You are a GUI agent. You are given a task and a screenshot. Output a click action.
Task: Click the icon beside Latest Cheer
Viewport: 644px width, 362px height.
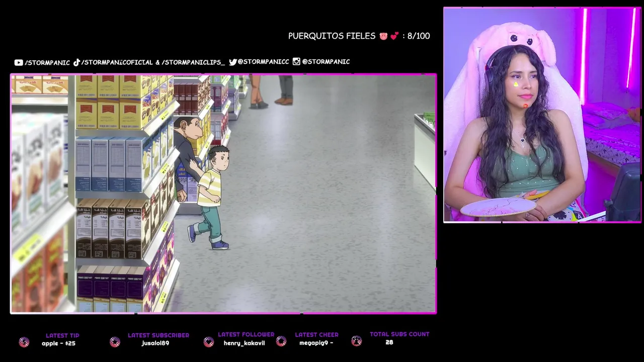pos(281,341)
